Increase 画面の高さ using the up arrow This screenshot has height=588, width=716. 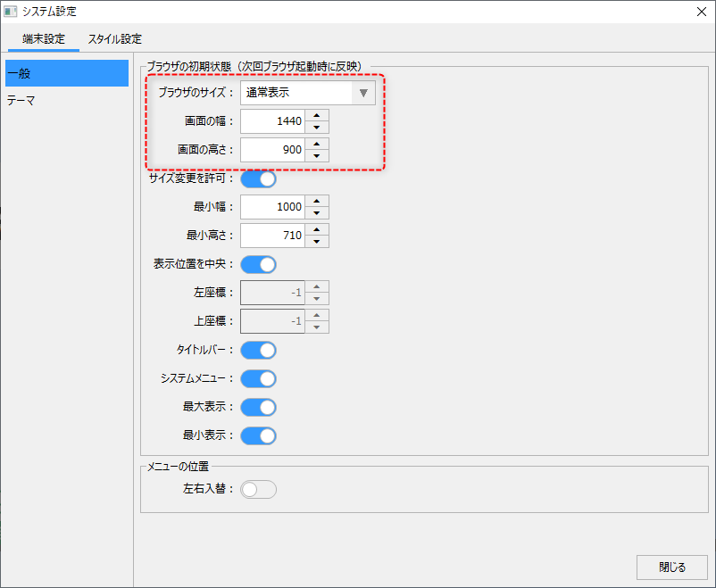317,144
